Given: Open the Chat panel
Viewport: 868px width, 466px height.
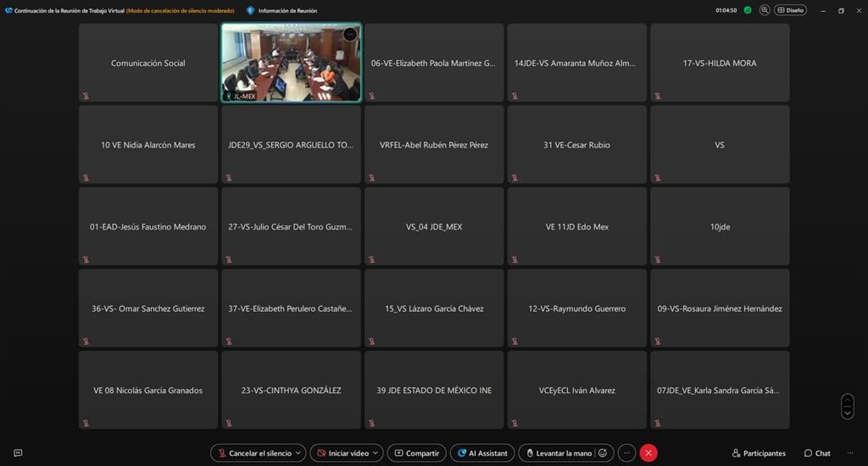Looking at the screenshot, I should pos(817,452).
